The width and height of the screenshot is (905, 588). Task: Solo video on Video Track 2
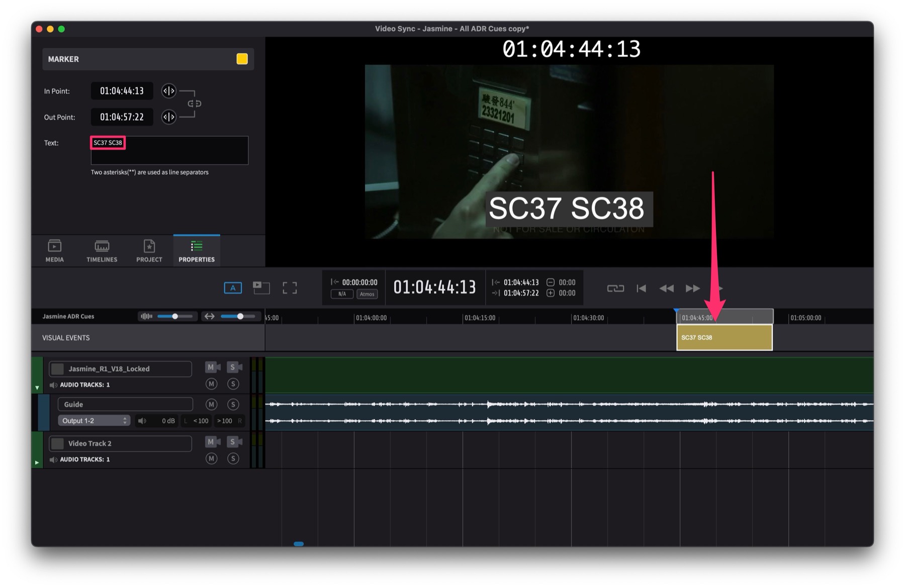[234, 442]
